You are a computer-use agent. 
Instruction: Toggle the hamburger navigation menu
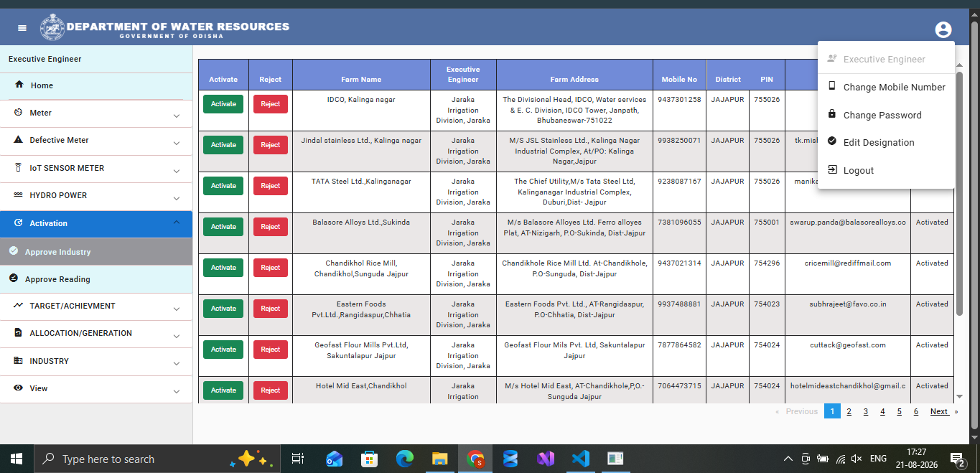tap(22, 28)
